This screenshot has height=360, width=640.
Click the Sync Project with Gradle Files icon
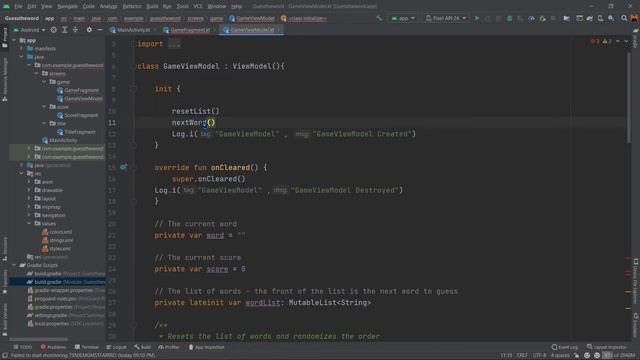tap(590, 18)
